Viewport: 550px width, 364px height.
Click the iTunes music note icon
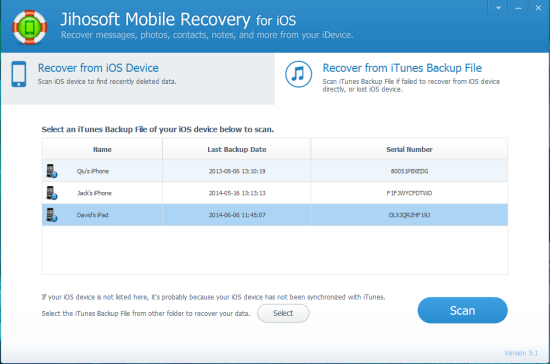click(x=299, y=74)
